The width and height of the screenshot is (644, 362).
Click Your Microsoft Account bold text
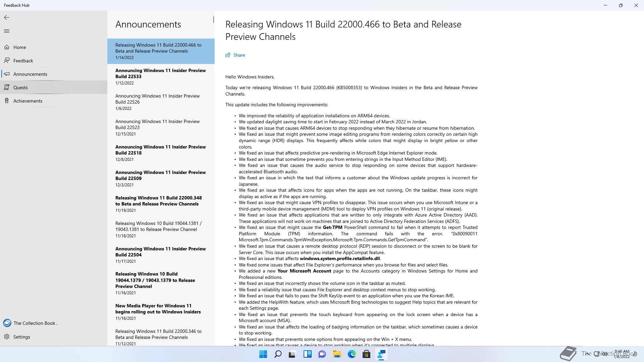(x=304, y=271)
